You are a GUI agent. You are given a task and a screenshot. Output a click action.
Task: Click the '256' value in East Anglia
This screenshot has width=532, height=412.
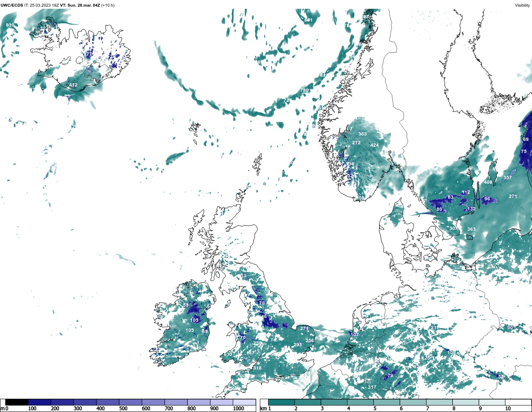pos(310,340)
